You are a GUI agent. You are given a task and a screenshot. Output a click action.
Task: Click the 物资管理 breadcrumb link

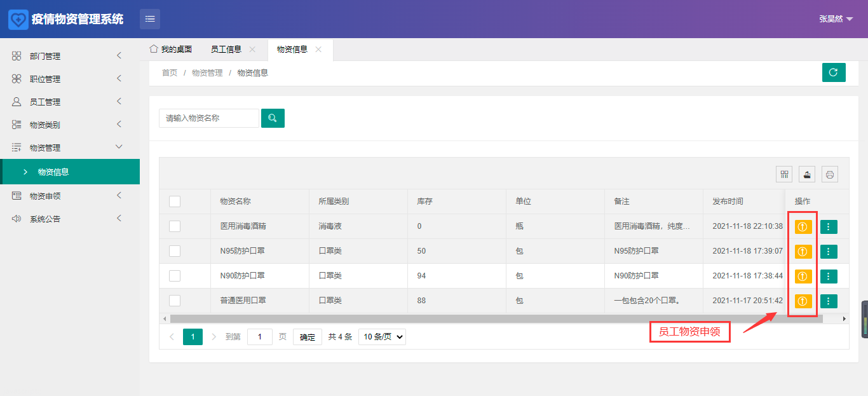pos(207,73)
